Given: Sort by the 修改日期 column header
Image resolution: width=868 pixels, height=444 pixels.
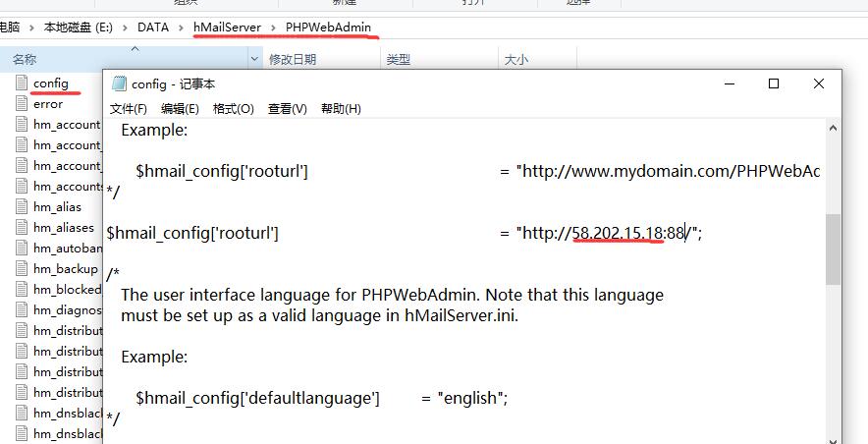Looking at the screenshot, I should pyautogui.click(x=322, y=59).
